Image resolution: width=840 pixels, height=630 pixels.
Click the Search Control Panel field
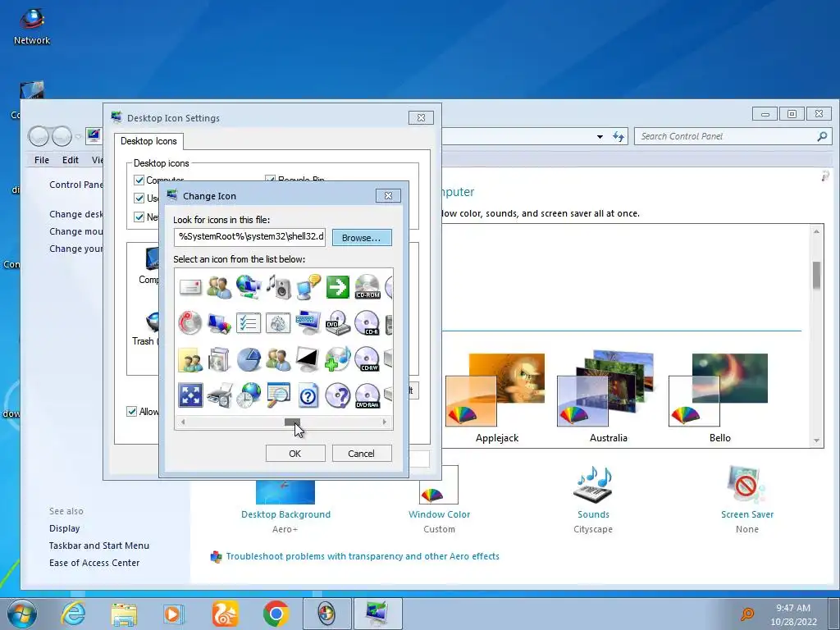coord(733,137)
